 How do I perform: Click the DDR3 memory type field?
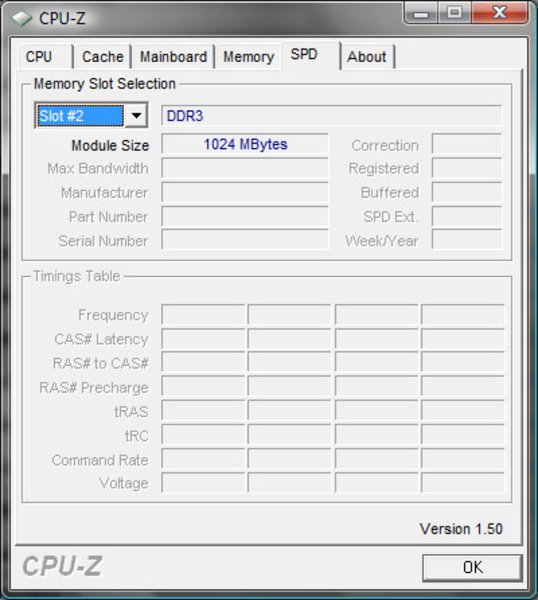point(331,116)
